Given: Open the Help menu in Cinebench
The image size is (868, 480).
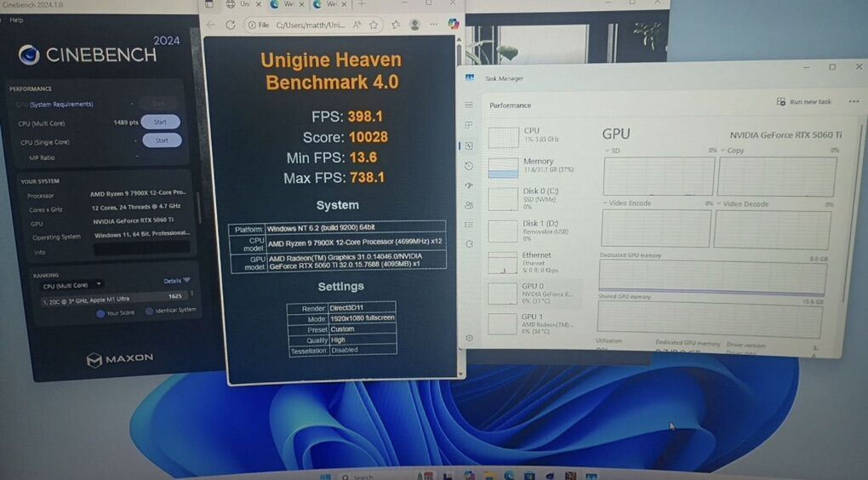Looking at the screenshot, I should point(16,20).
